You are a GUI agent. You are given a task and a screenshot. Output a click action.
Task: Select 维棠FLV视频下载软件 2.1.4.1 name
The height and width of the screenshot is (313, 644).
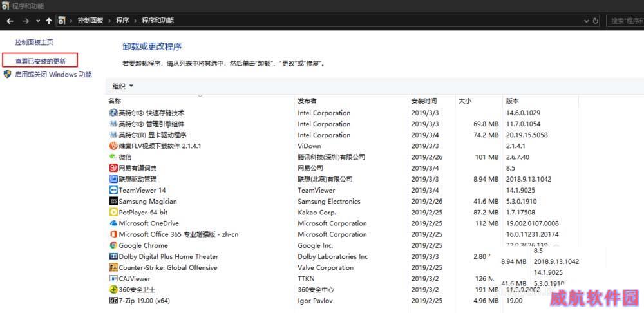point(160,146)
